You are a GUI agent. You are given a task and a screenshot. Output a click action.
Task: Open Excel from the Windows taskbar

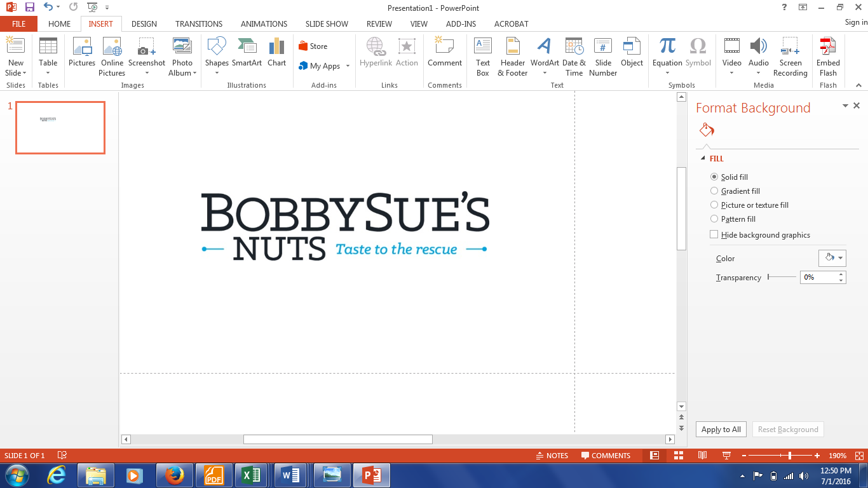[250, 475]
